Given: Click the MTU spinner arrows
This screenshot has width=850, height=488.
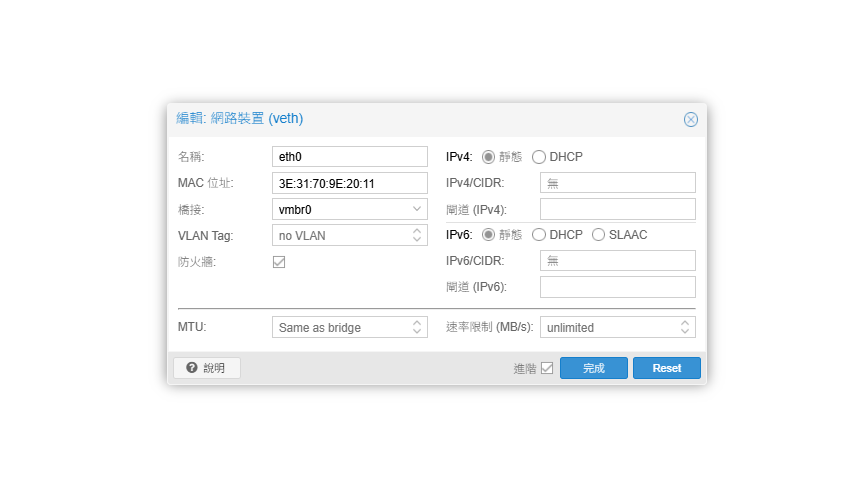Looking at the screenshot, I should 417,327.
